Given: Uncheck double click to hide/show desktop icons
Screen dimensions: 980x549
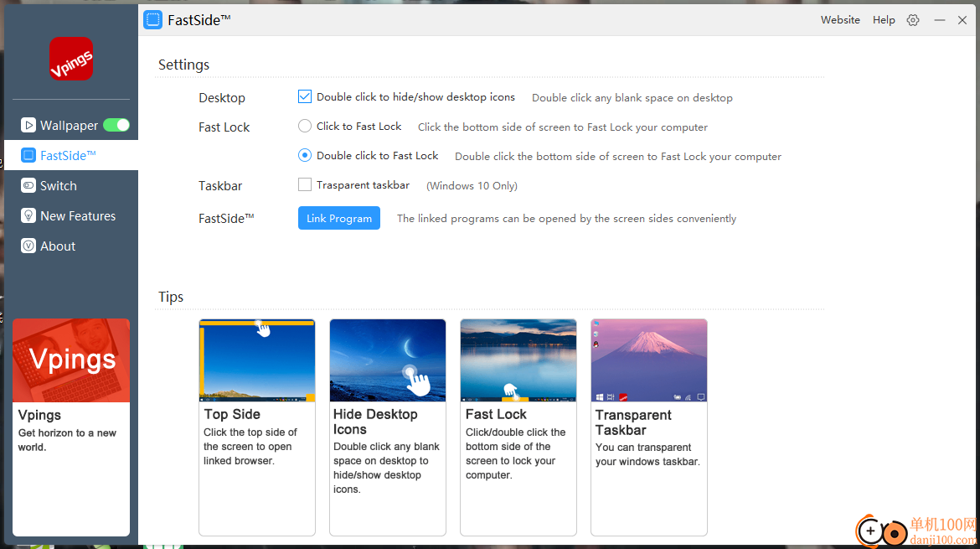Looking at the screenshot, I should [304, 97].
